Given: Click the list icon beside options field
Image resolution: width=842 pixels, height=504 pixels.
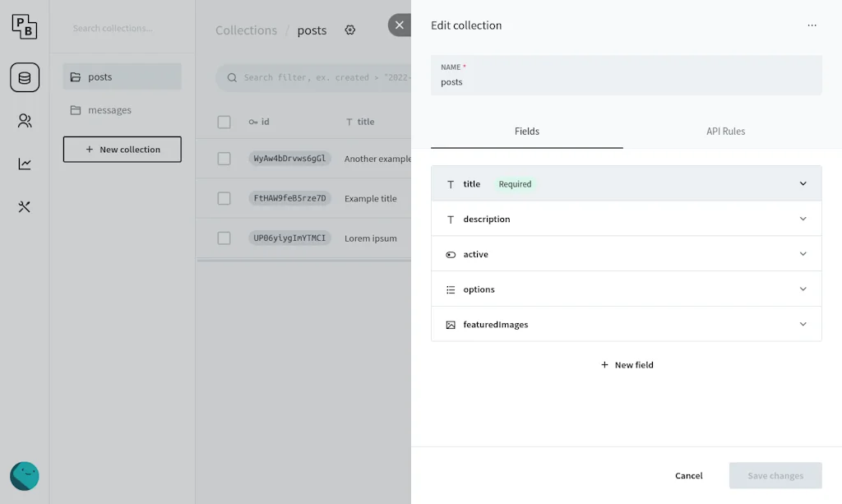Looking at the screenshot, I should coord(449,289).
